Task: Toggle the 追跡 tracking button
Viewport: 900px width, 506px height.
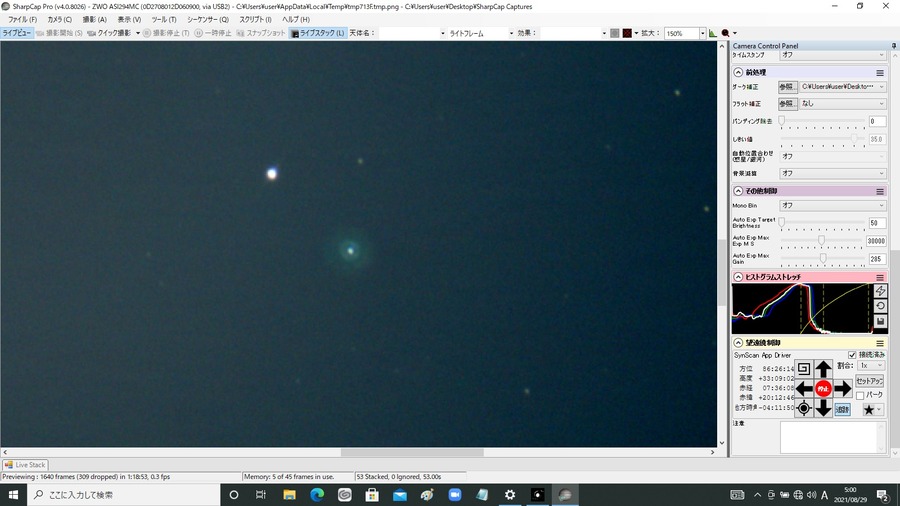Action: pos(842,410)
